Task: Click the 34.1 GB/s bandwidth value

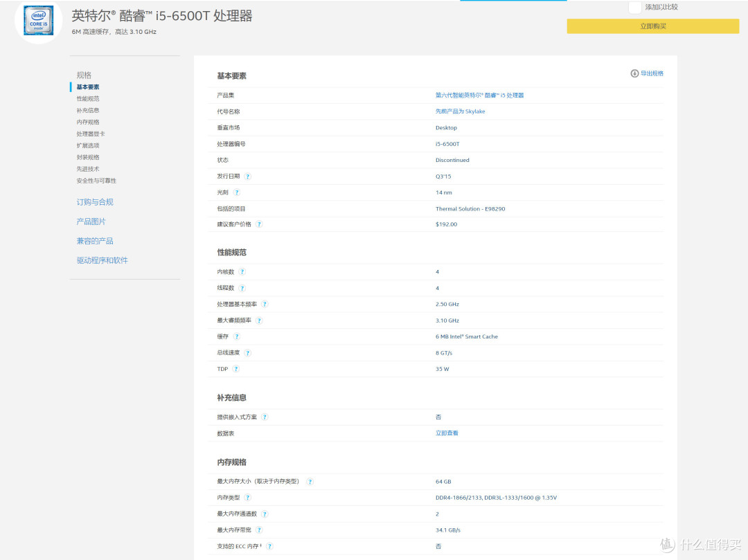Action: click(x=448, y=530)
